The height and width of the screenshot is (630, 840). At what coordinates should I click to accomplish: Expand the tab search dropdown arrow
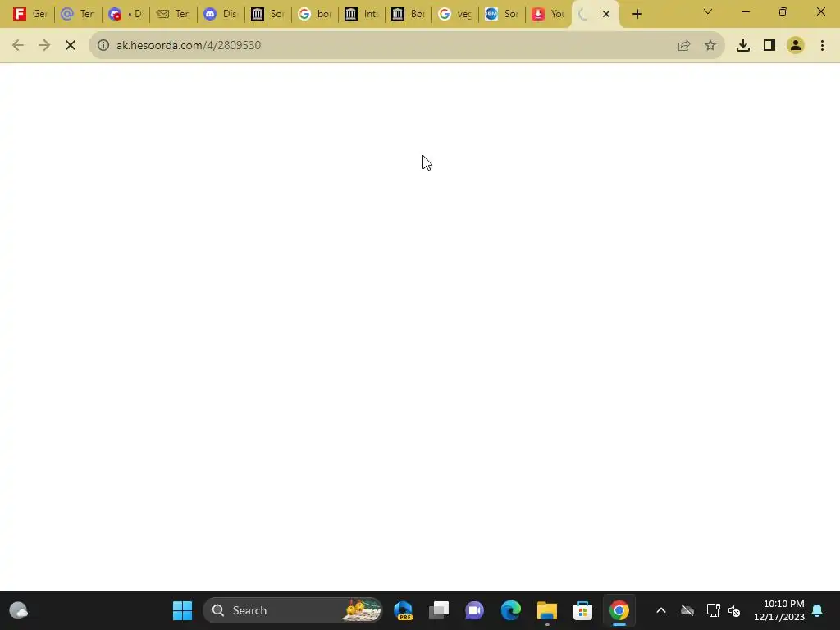click(x=708, y=11)
